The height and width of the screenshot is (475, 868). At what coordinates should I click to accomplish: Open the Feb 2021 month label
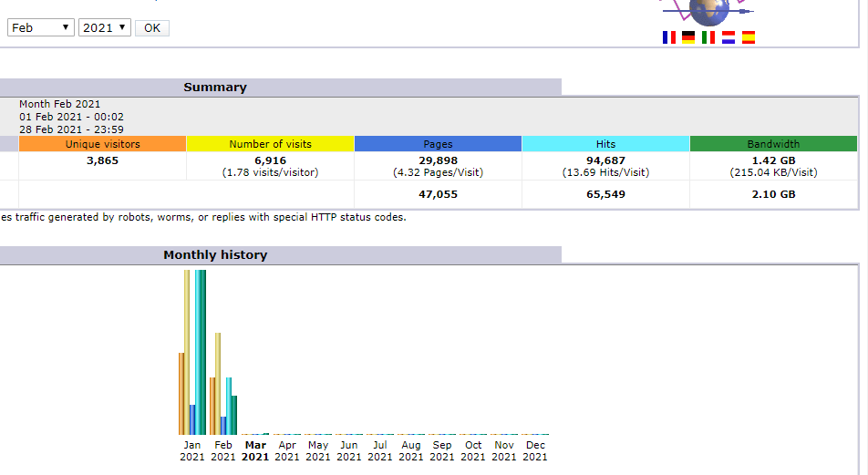223,451
